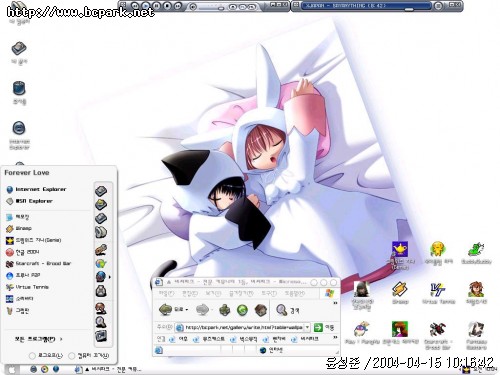The height and width of the screenshot is (375, 500).
Task: Click the 컴퓨터 끄기(U) shutdown button
Action: (x=89, y=355)
